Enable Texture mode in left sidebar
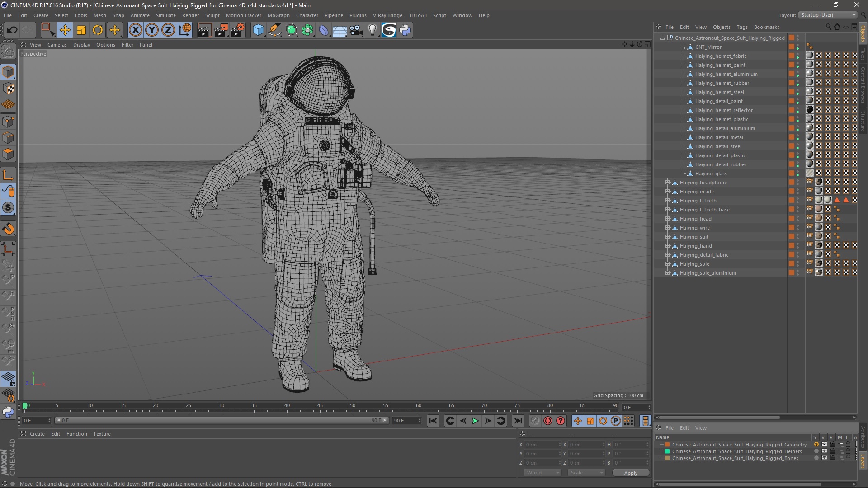 coord(8,89)
